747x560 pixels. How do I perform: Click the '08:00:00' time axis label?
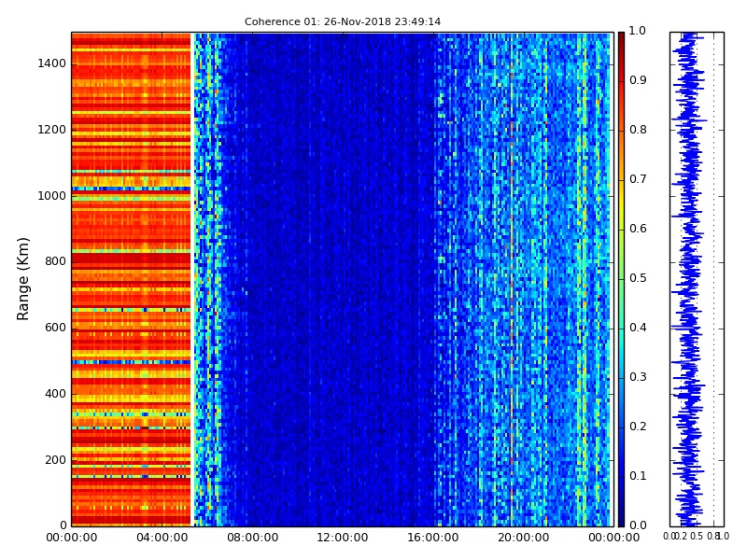click(252, 538)
